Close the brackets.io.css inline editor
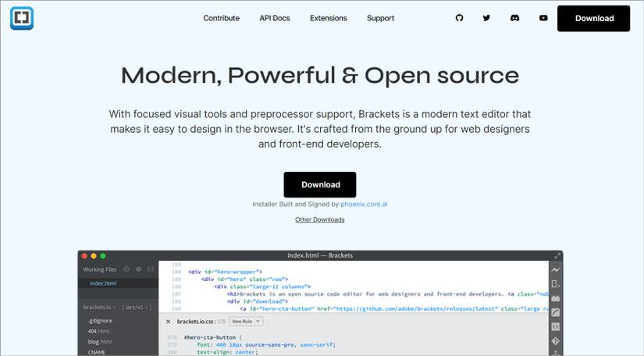Image resolution: width=644 pixels, height=356 pixels. 169,322
